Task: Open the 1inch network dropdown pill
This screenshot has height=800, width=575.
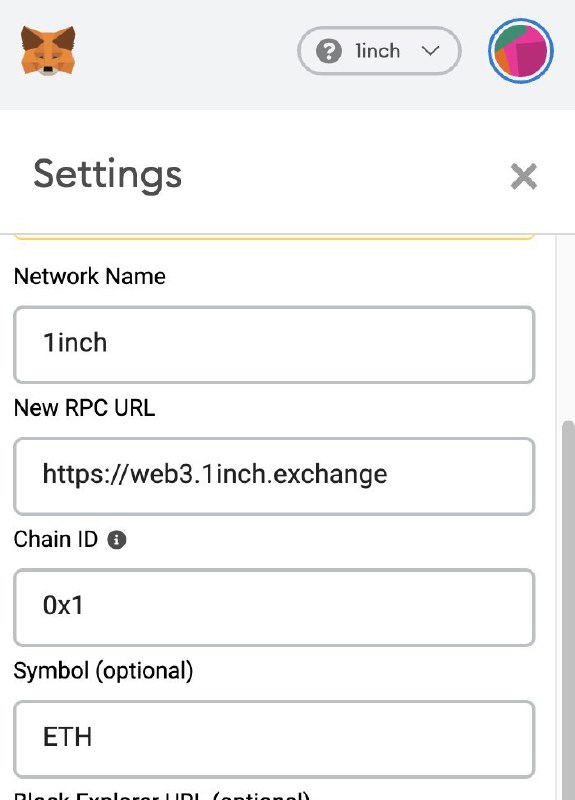Action: coord(379,51)
